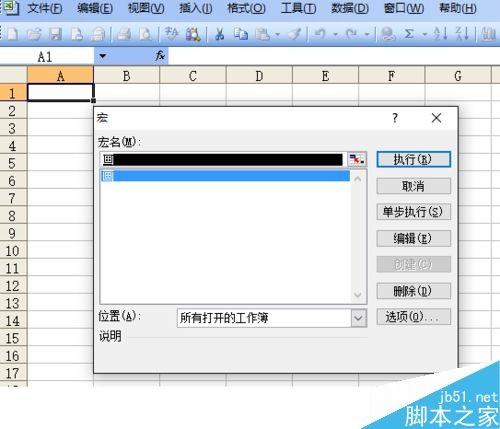Click the range selector icon beside macro name
500x429 pixels.
[357, 160]
